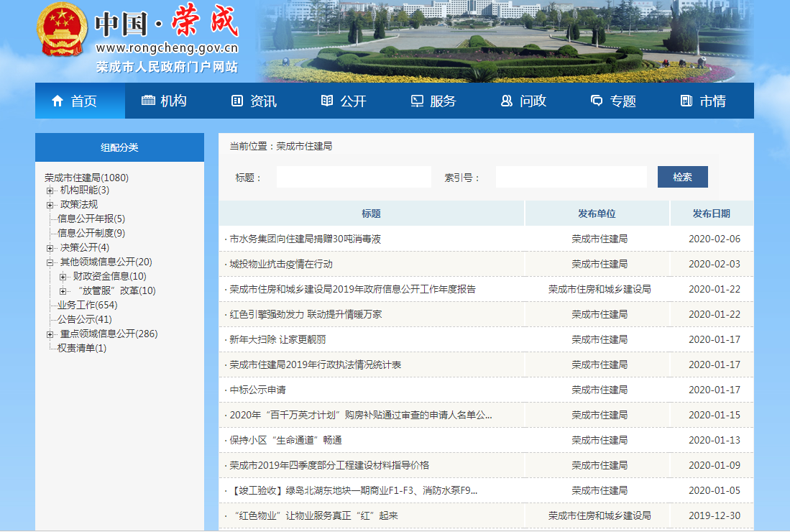Viewport: 790px width, 532px height.
Task: Click the 标题 search input field
Action: [354, 177]
